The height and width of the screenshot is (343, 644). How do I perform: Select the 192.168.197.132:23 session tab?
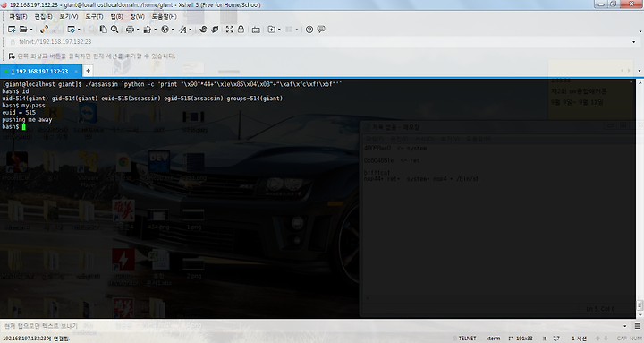40,71
